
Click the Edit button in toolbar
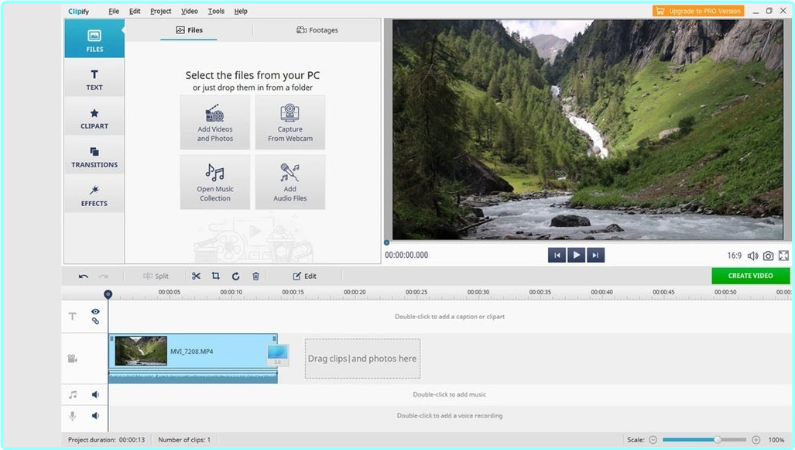pos(305,276)
